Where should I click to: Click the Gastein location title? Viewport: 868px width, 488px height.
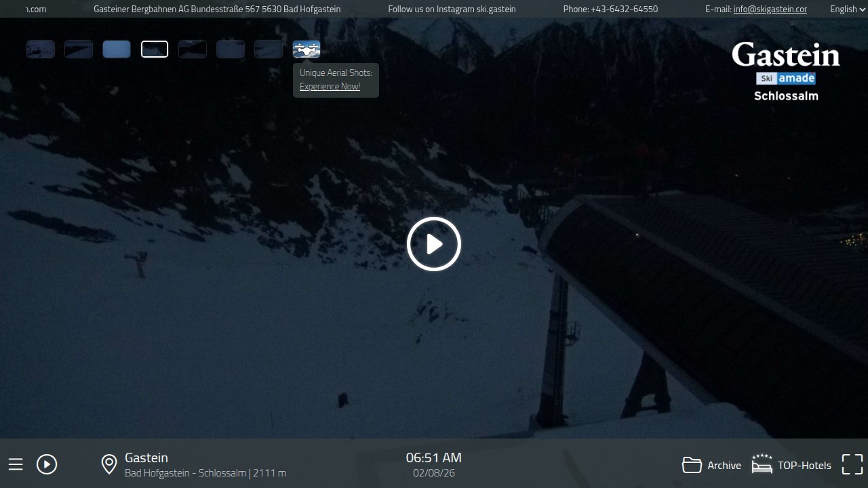pos(146,457)
